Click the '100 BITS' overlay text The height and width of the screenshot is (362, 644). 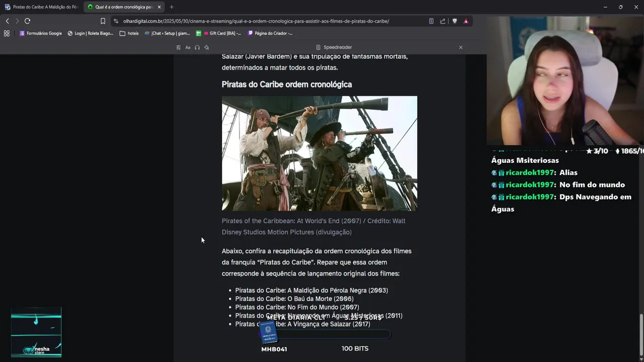tap(355, 348)
